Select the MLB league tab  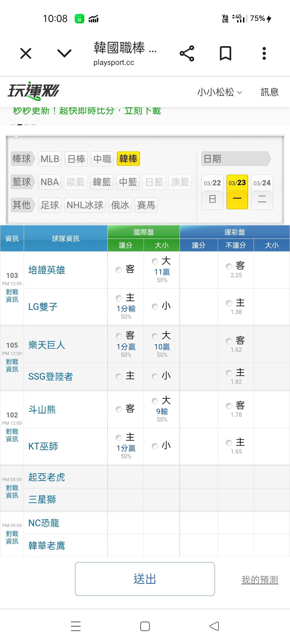pyautogui.click(x=50, y=159)
